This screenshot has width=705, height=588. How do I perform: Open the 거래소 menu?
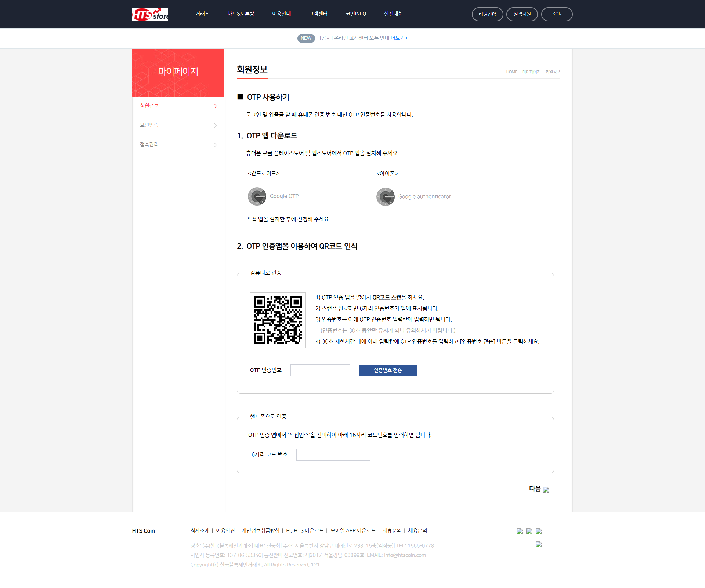[x=202, y=14]
